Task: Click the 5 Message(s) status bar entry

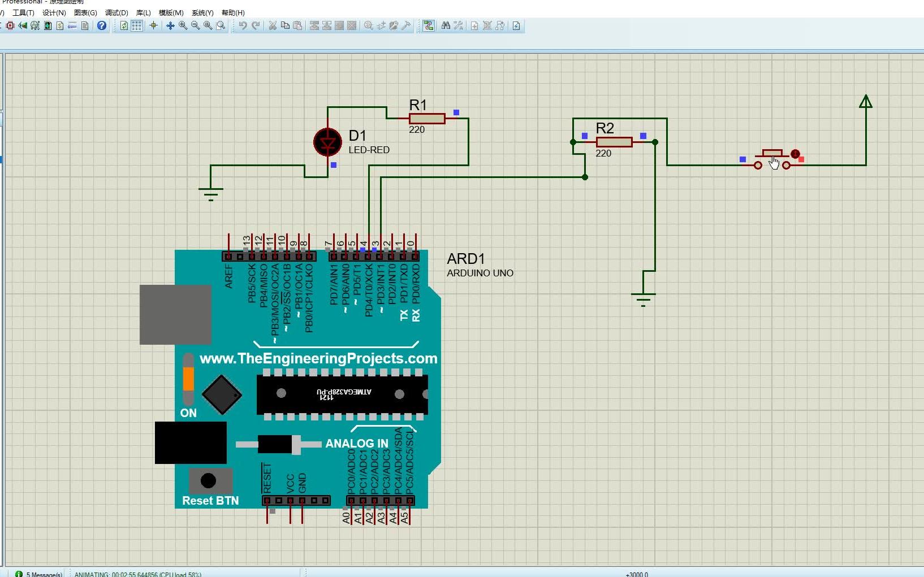Action: (40, 574)
